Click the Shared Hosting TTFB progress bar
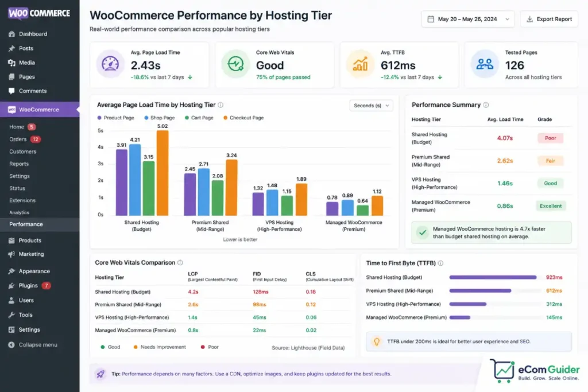 click(493, 277)
